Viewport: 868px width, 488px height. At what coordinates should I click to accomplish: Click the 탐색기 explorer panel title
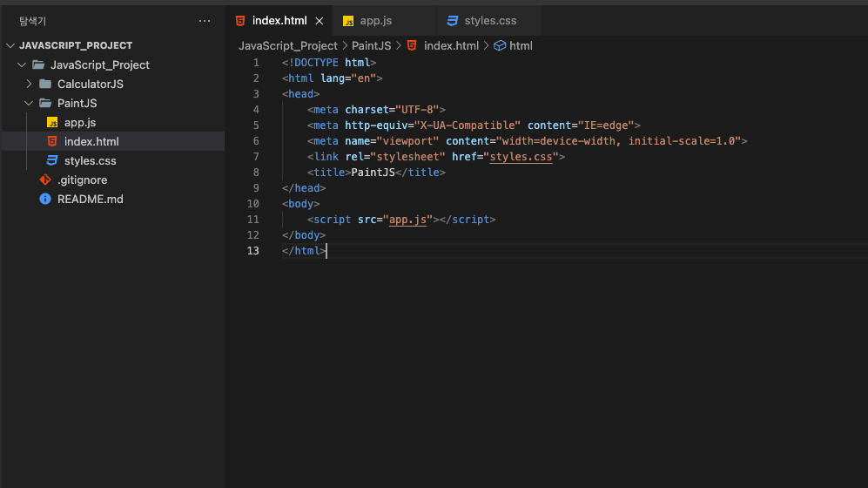click(x=33, y=21)
